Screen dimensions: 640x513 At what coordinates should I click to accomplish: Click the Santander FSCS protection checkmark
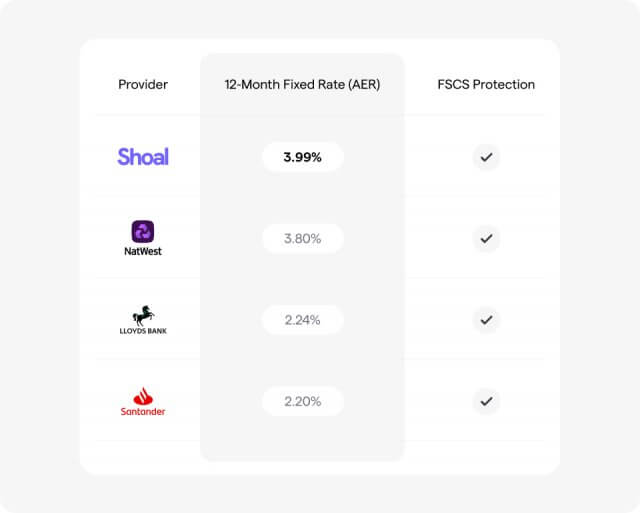pos(486,401)
